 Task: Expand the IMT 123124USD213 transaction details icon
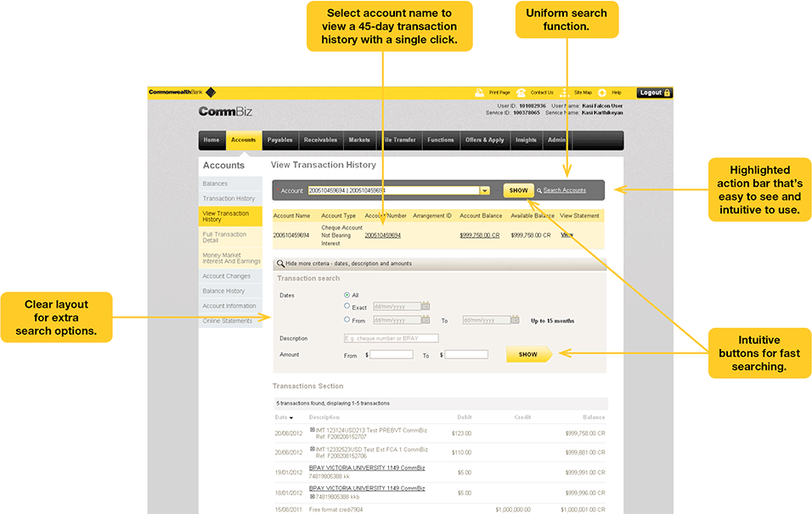[x=313, y=430]
